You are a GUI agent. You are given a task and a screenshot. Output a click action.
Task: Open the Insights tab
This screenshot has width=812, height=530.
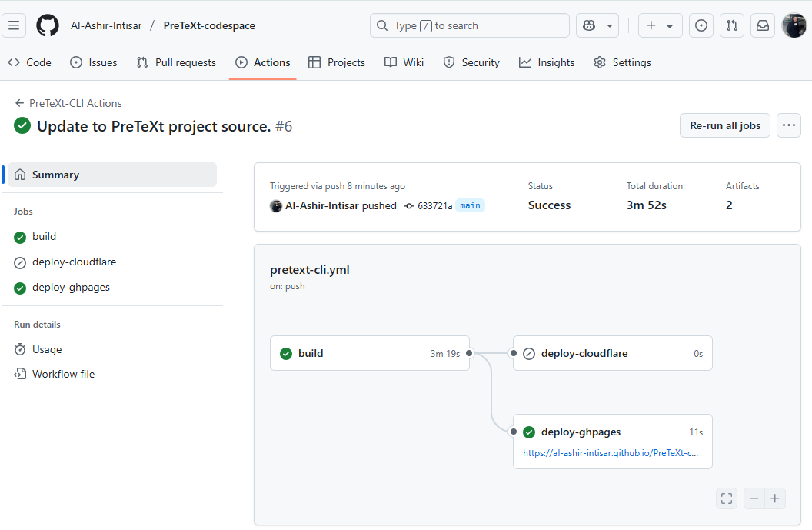click(x=547, y=62)
